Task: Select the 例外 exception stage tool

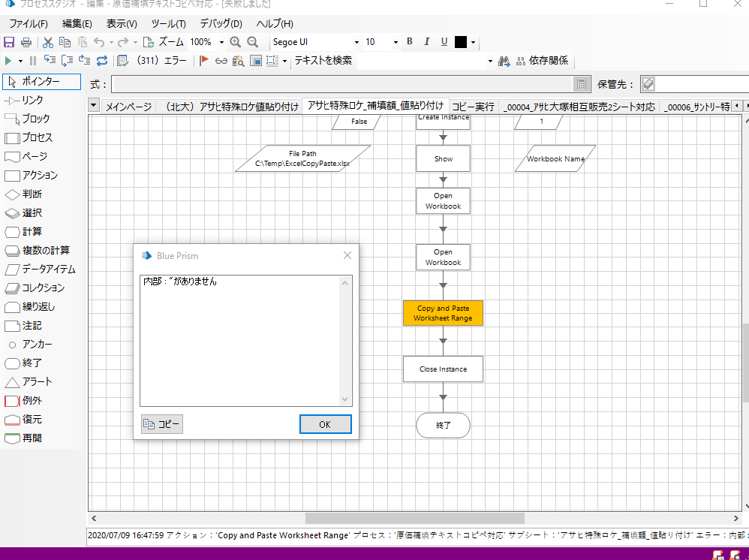Action: [x=23, y=400]
